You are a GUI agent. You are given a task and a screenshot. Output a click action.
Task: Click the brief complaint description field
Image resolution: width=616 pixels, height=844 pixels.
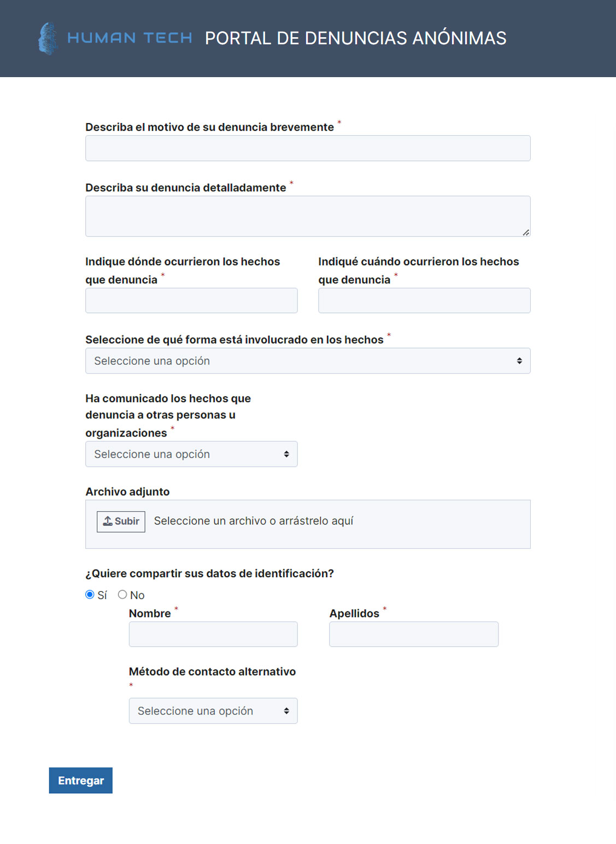308,148
